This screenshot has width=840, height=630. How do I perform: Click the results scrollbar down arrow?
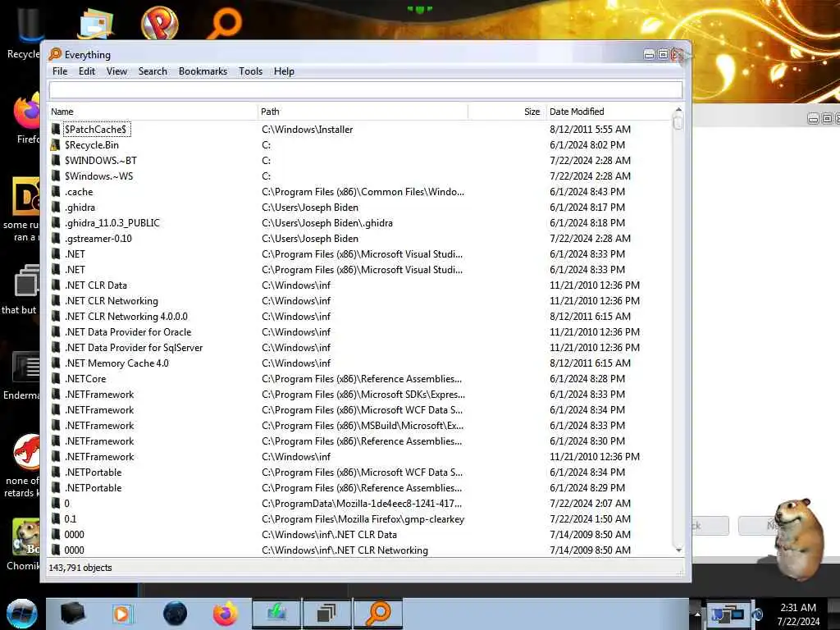click(678, 550)
